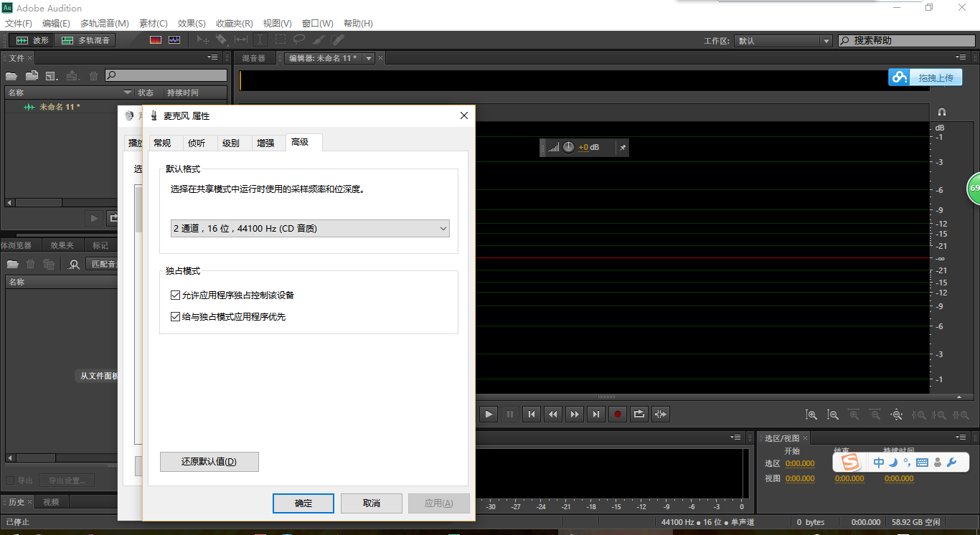
Task: Click the trash icon in 文件 panel
Action: click(x=93, y=75)
